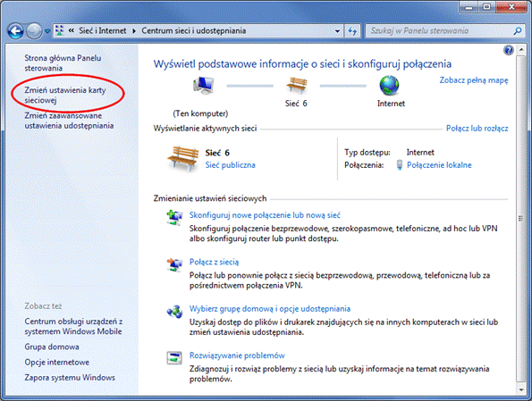The height and width of the screenshot is (401, 532).
Task: Click the scrollbar down arrow
Action: point(520,389)
